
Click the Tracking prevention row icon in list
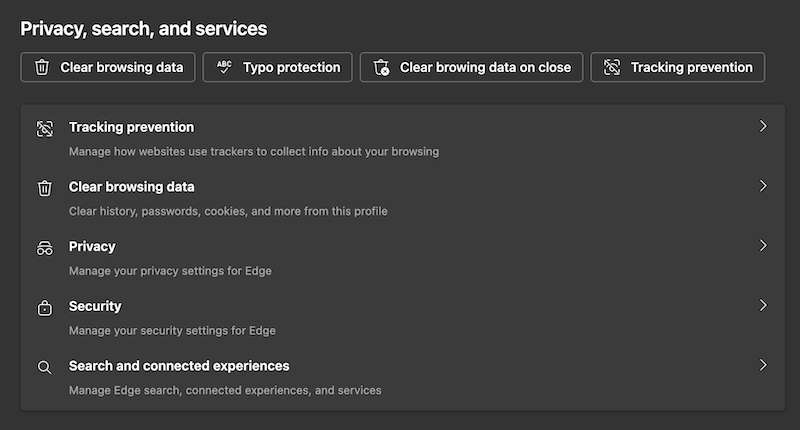[45, 129]
